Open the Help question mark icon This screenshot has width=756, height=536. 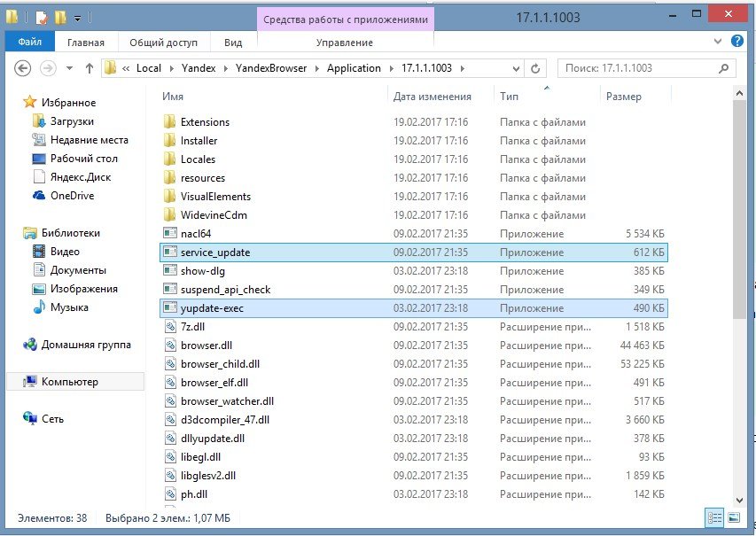click(x=737, y=41)
